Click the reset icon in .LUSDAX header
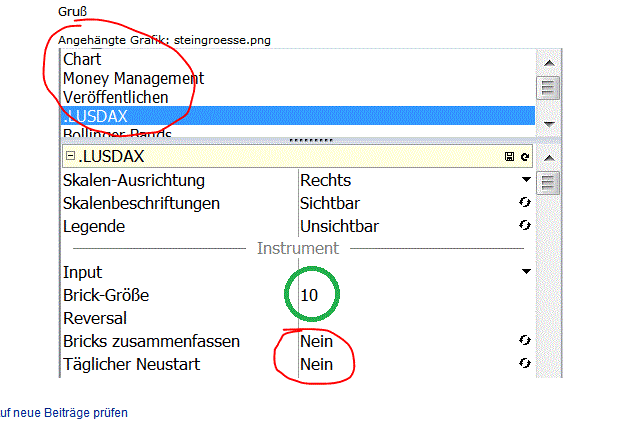 pos(525,157)
